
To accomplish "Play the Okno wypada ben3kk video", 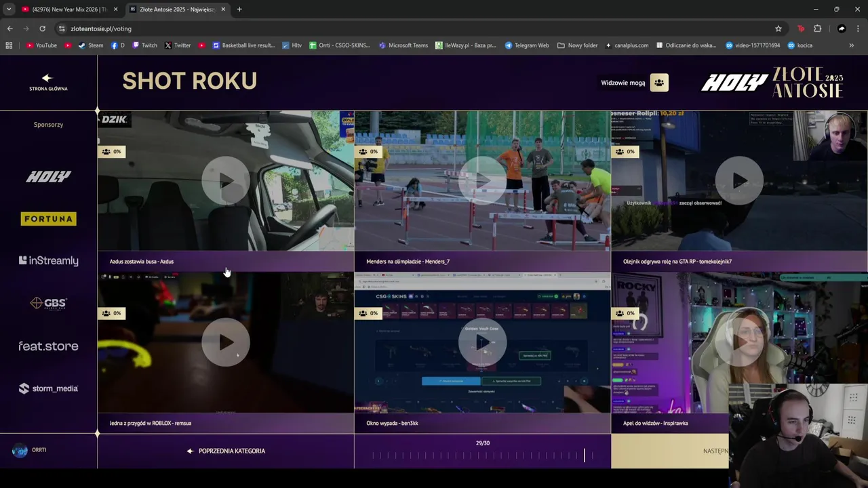I will tap(482, 342).
